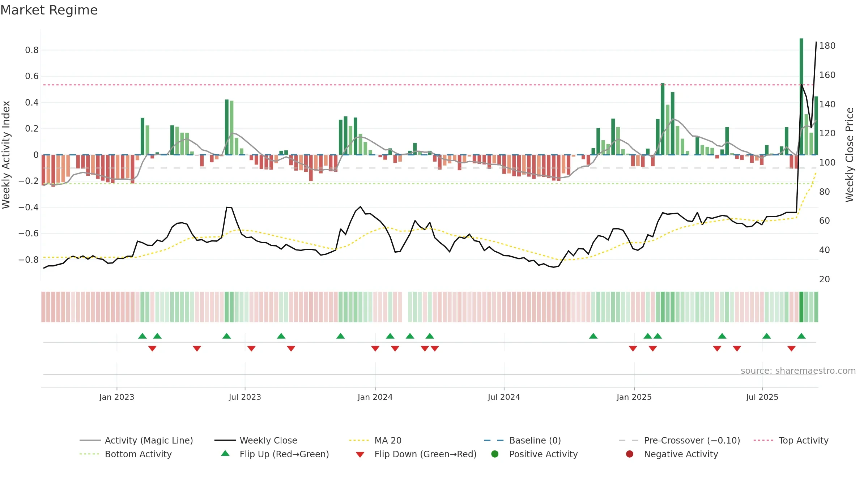Click the Negative Activity red circle icon
This screenshot has height=488, width=868.
click(630, 454)
